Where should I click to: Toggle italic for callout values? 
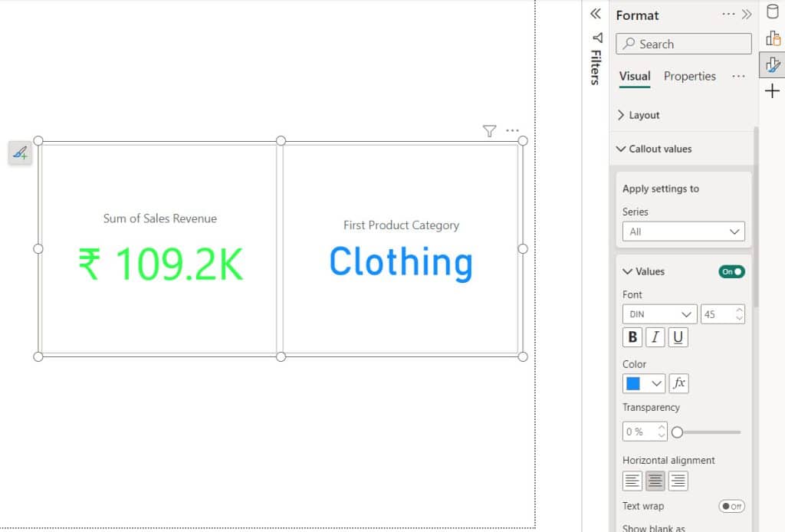coord(655,337)
